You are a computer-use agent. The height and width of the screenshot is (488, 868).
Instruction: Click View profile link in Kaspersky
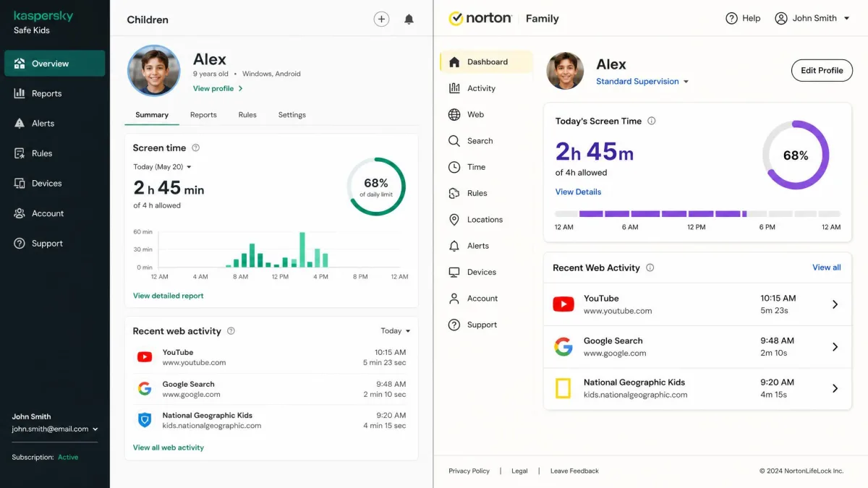218,89
